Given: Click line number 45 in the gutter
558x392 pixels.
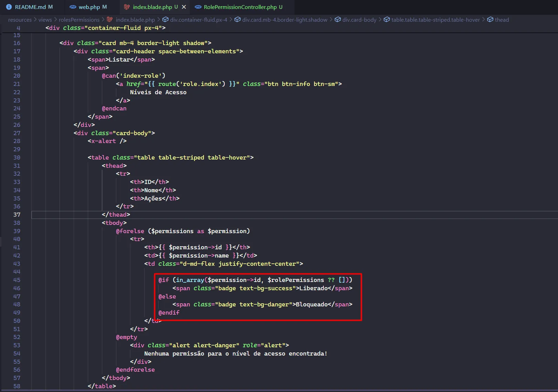Looking at the screenshot, I should [17, 280].
